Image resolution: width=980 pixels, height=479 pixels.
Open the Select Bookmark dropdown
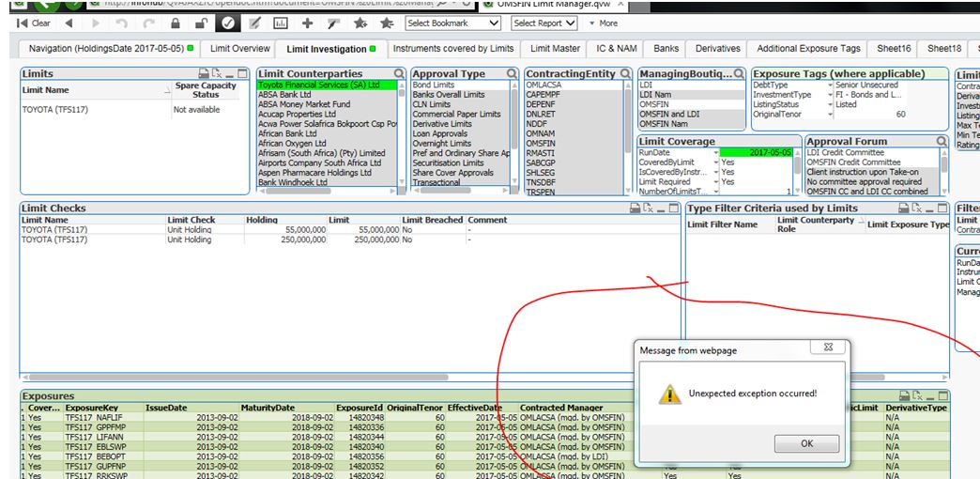click(x=453, y=23)
